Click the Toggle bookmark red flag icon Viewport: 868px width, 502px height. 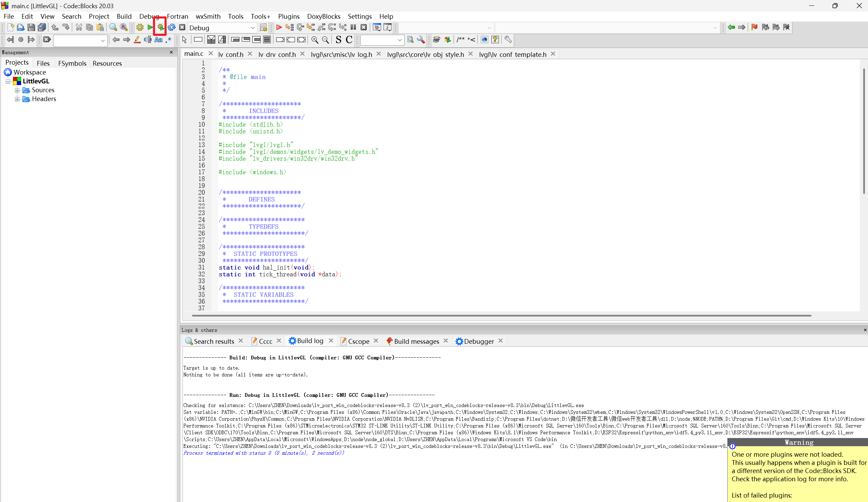754,28
